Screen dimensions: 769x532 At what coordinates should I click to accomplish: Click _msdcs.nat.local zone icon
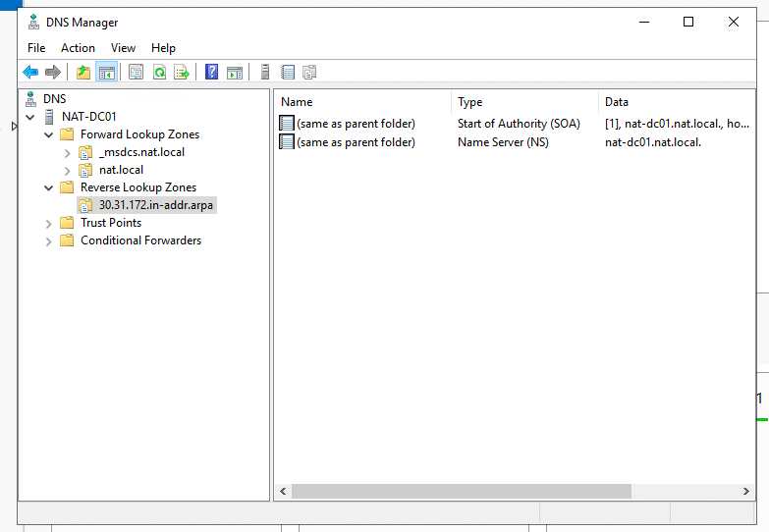85,152
